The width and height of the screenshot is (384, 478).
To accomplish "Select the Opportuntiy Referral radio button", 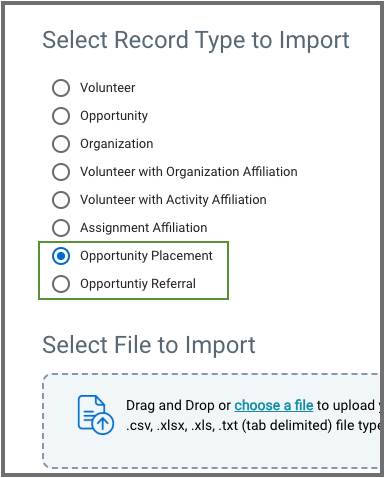I will [61, 284].
